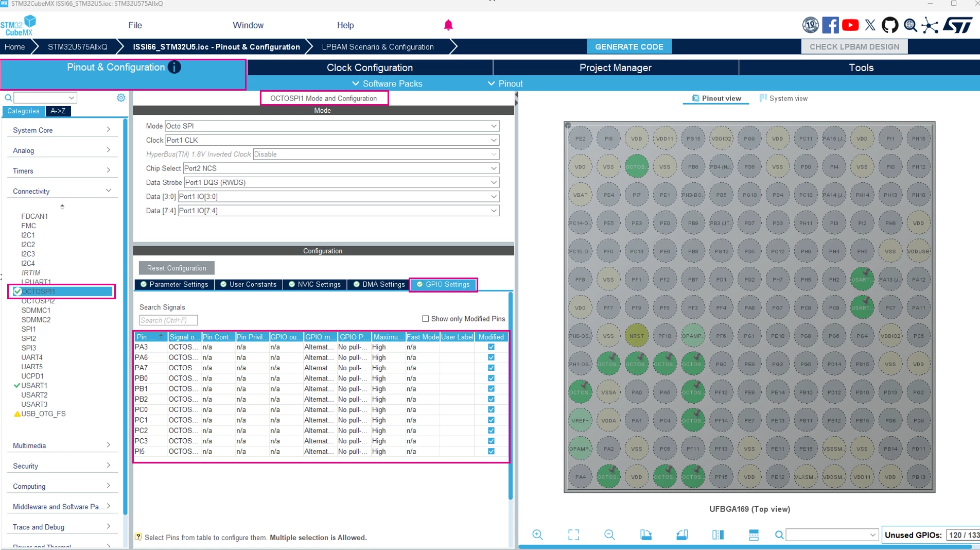
Task: Click the GENERATE CODE button
Action: point(629,47)
